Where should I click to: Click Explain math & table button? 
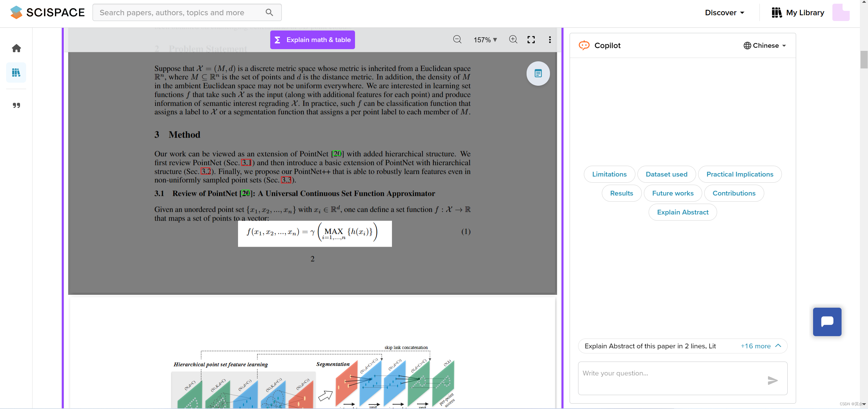click(x=312, y=40)
